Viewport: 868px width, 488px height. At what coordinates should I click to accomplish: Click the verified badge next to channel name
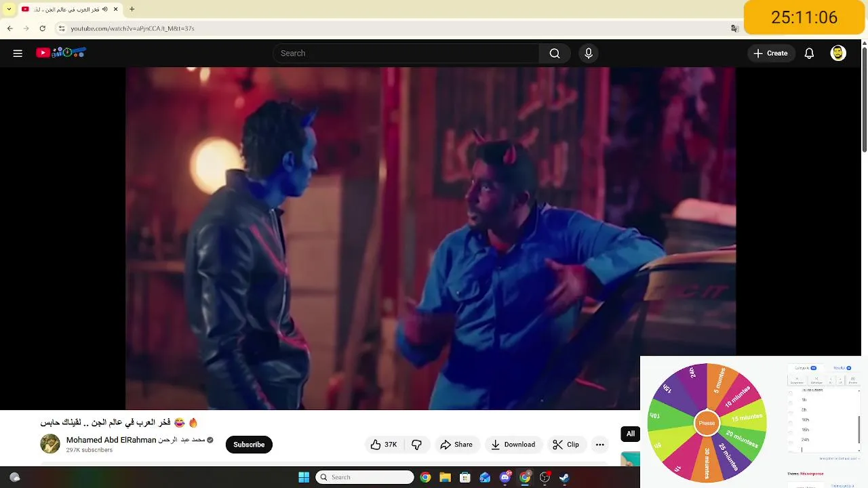(210, 441)
